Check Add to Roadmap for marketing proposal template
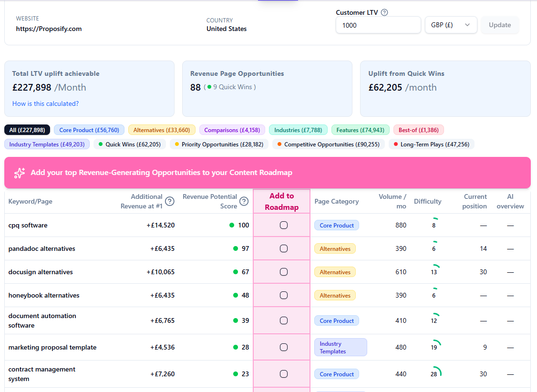Viewport: 537px width, 392px height. click(x=284, y=347)
